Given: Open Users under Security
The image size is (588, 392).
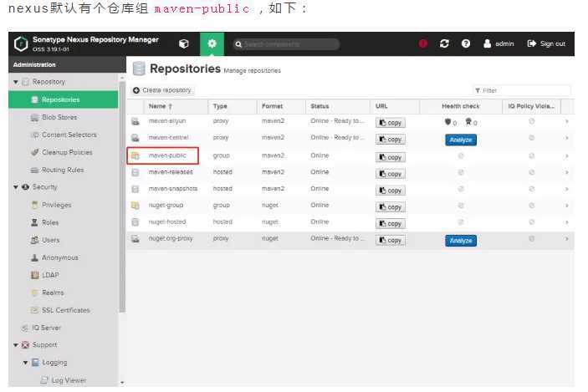Looking at the screenshot, I should tap(50, 240).
